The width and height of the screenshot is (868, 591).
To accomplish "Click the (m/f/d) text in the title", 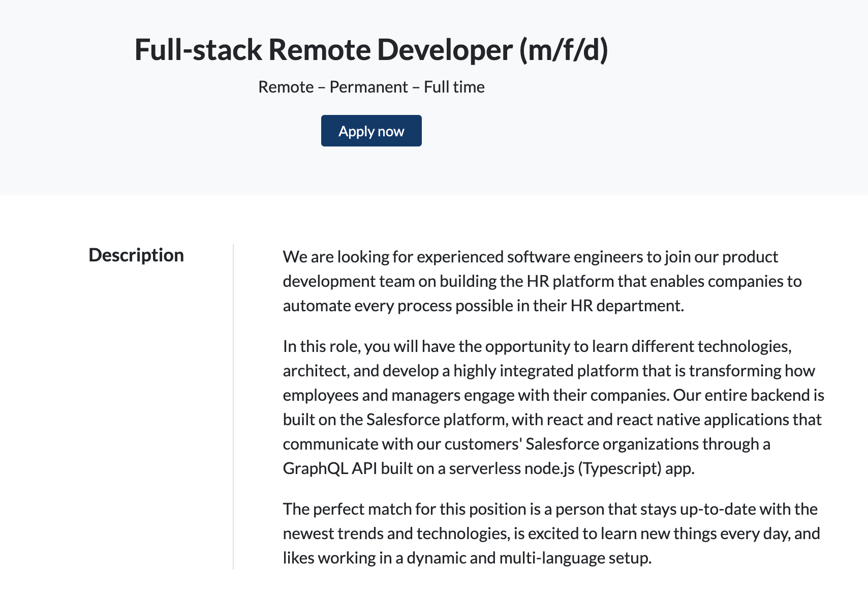I will click(x=564, y=50).
